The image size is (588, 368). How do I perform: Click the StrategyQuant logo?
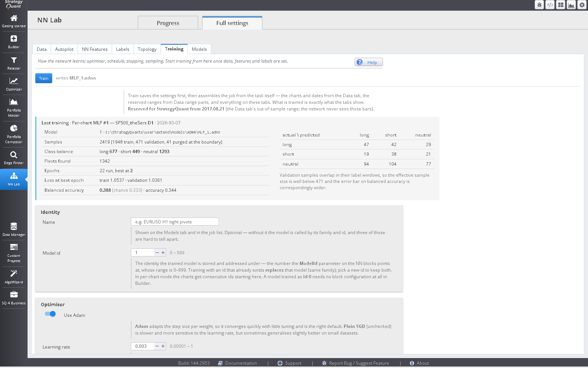[x=14, y=4]
